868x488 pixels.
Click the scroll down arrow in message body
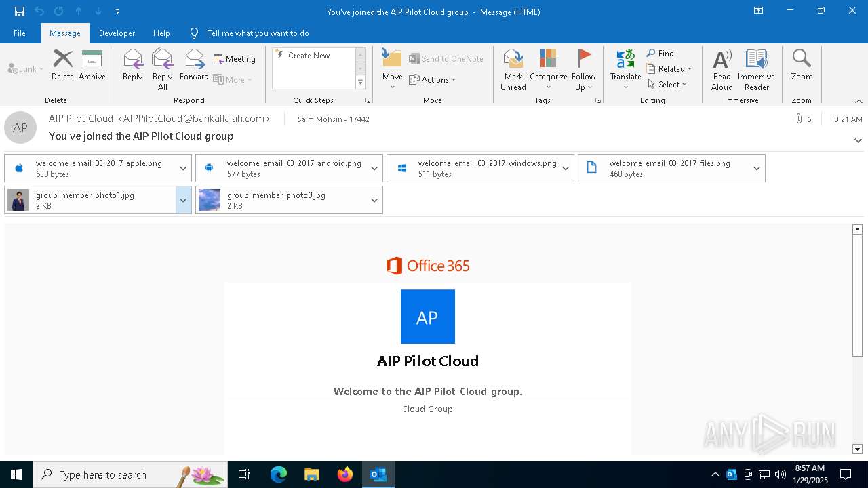tap(857, 449)
